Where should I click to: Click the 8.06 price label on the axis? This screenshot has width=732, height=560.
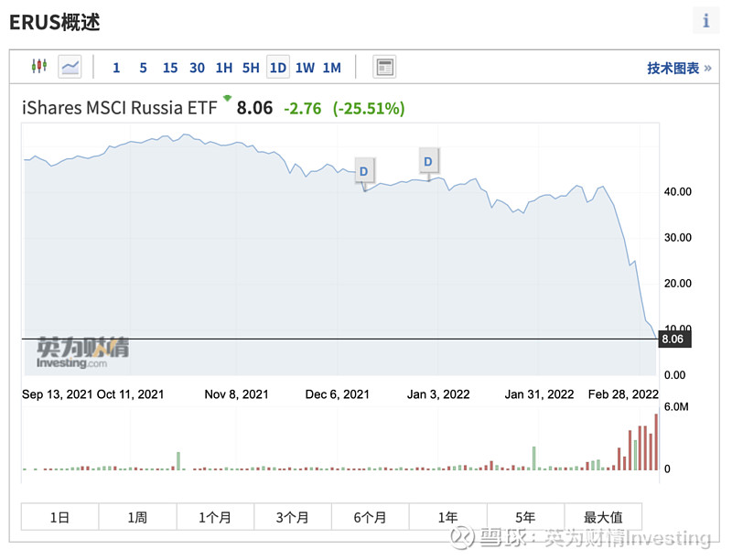click(x=674, y=339)
